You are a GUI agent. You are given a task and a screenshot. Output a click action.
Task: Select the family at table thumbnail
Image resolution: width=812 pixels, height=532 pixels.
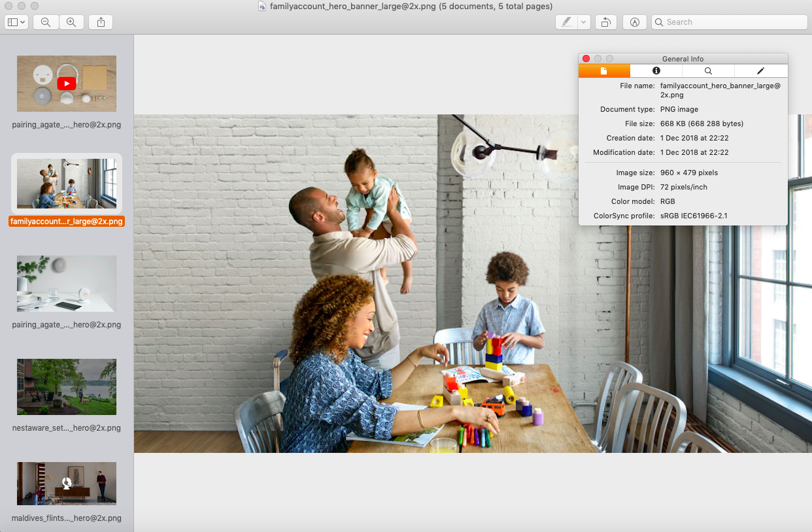67,184
